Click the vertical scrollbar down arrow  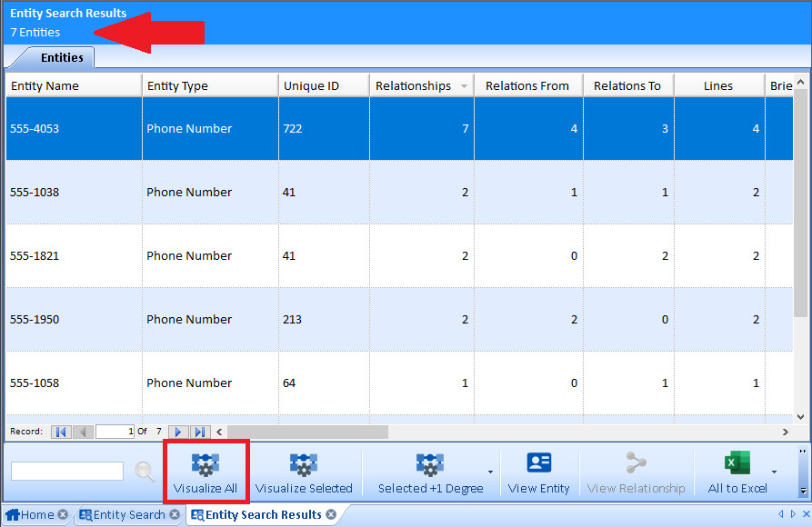click(x=800, y=417)
